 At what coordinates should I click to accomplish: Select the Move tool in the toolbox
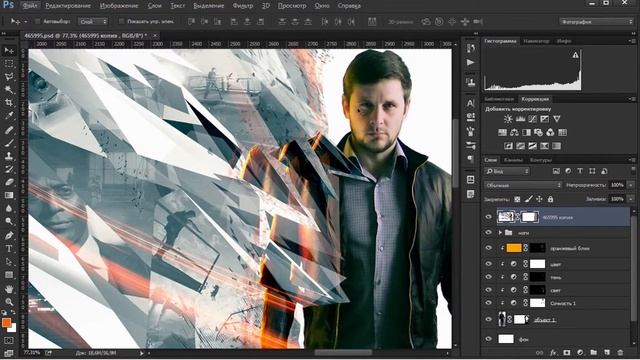[9, 51]
